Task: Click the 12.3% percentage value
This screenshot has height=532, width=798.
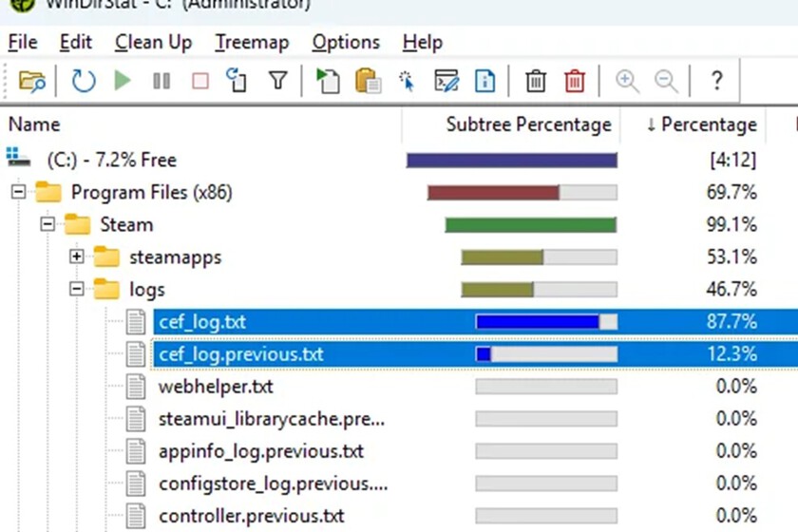Action: (x=731, y=353)
